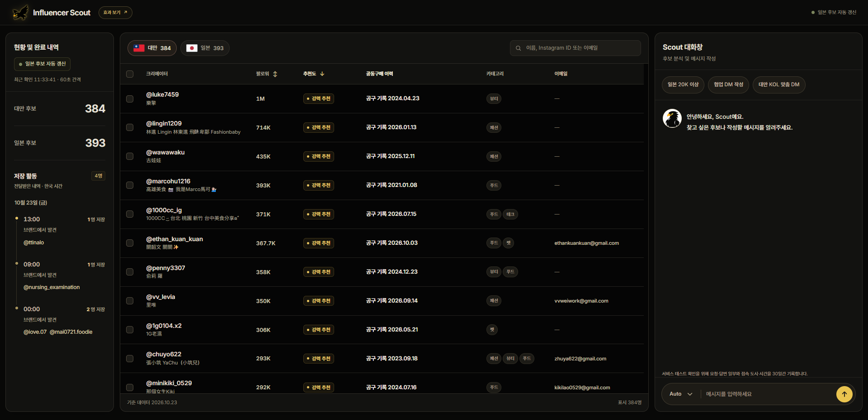The width and height of the screenshot is (868, 420).
Task: Sort by recommendation using the down arrow icon
Action: click(322, 74)
